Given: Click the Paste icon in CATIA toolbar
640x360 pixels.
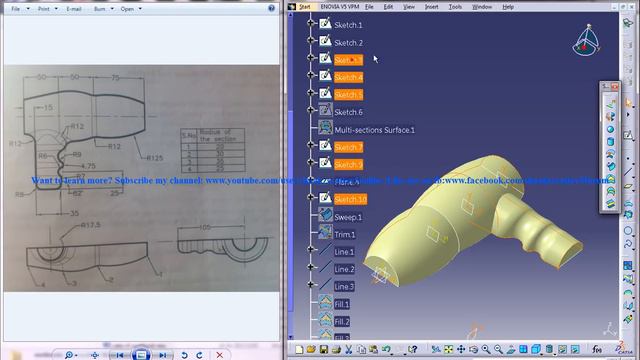Looking at the screenshot, I should click(373, 349).
